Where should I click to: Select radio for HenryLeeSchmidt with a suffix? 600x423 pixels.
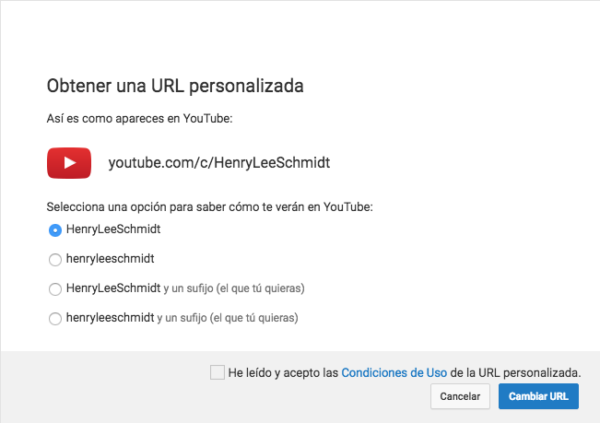coord(55,289)
